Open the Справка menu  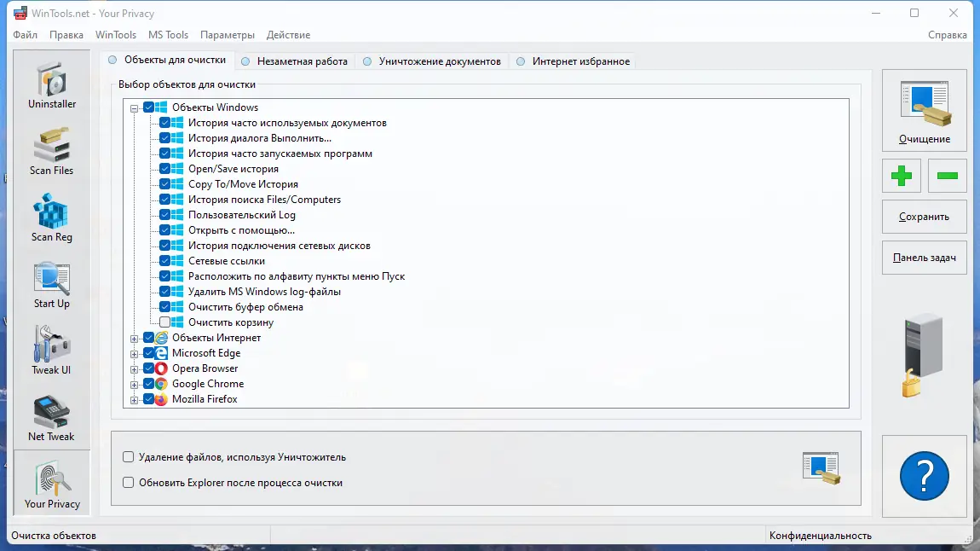tap(948, 35)
